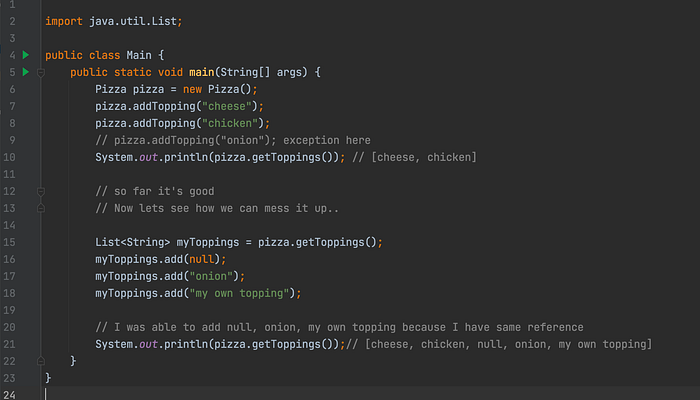This screenshot has width=700, height=400.
Task: Click line number 21 in the gutter
Action: (x=9, y=344)
